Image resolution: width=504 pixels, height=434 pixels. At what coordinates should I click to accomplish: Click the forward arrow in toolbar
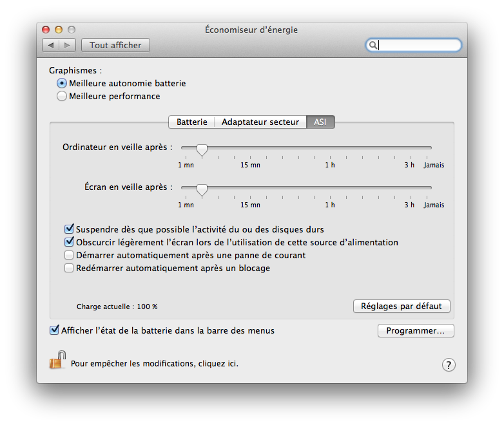tap(68, 45)
